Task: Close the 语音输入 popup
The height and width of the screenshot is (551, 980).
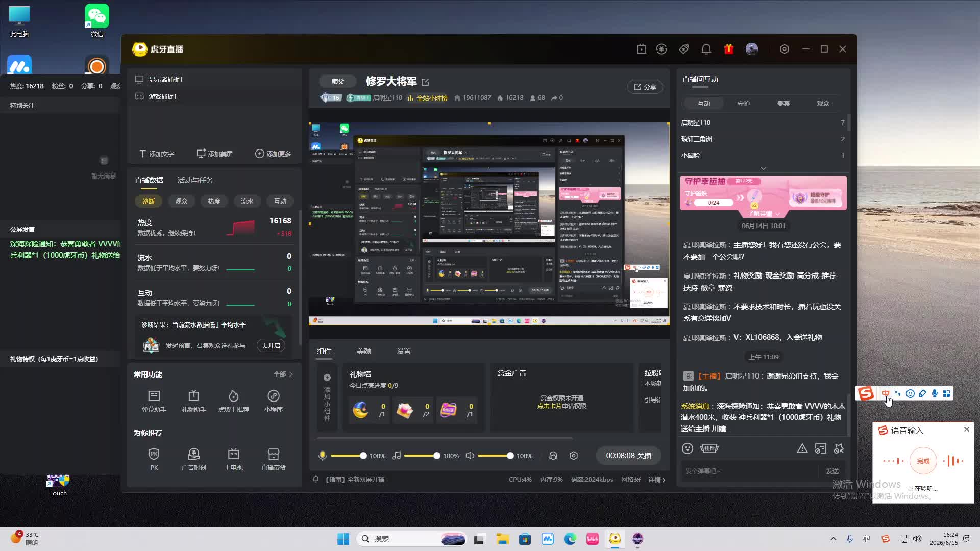Action: [x=966, y=429]
